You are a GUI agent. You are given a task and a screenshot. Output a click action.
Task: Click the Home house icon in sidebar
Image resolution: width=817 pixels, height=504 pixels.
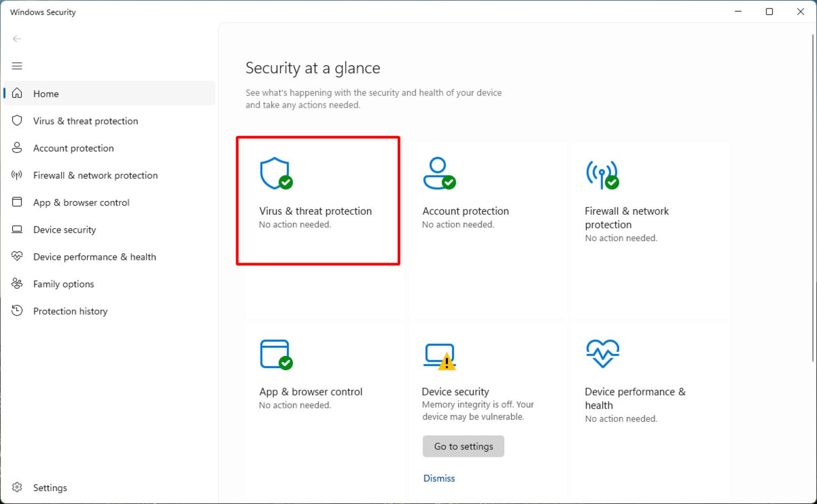(x=17, y=93)
